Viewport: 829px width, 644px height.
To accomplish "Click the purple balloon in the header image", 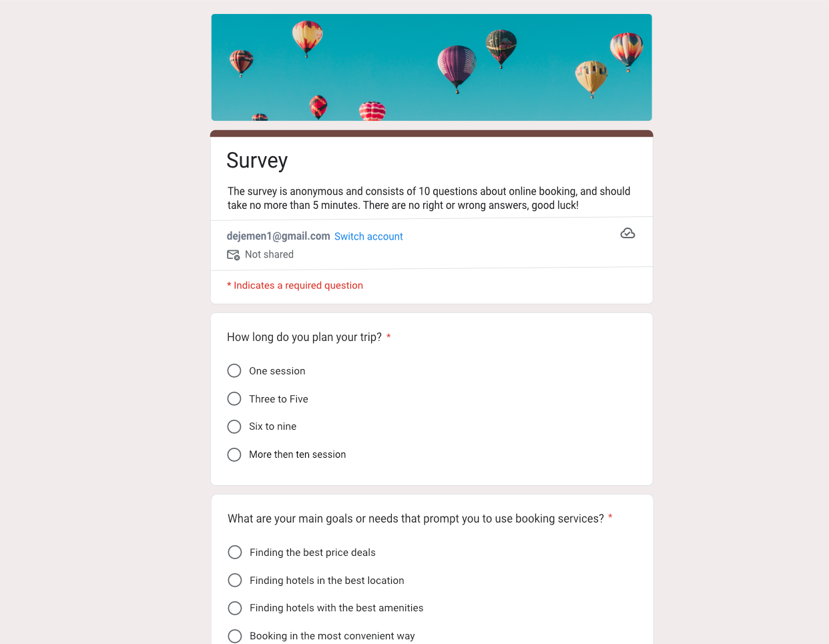I will pyautogui.click(x=457, y=65).
